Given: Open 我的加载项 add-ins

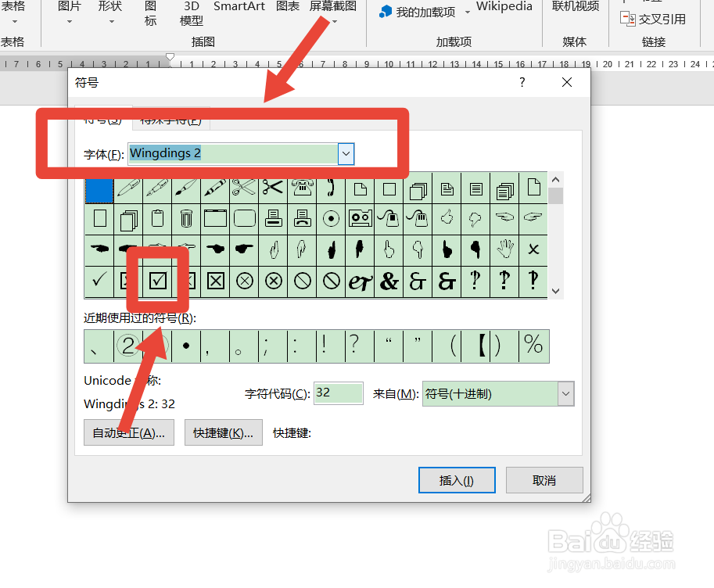Looking at the screenshot, I should coord(417,12).
